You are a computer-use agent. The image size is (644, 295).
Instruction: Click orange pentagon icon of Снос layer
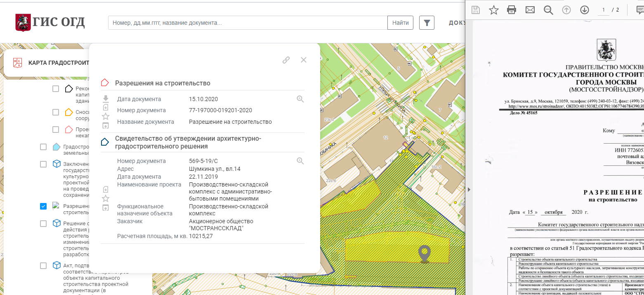tap(69, 112)
